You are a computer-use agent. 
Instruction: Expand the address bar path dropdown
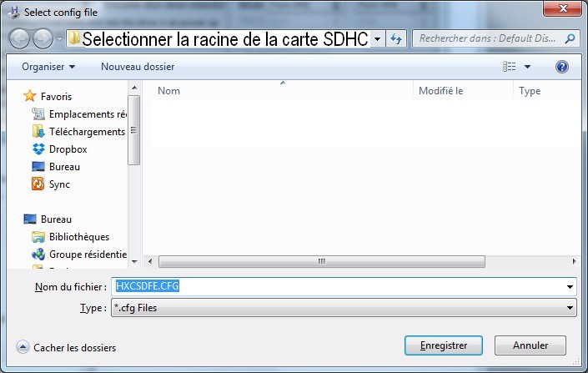click(x=378, y=38)
